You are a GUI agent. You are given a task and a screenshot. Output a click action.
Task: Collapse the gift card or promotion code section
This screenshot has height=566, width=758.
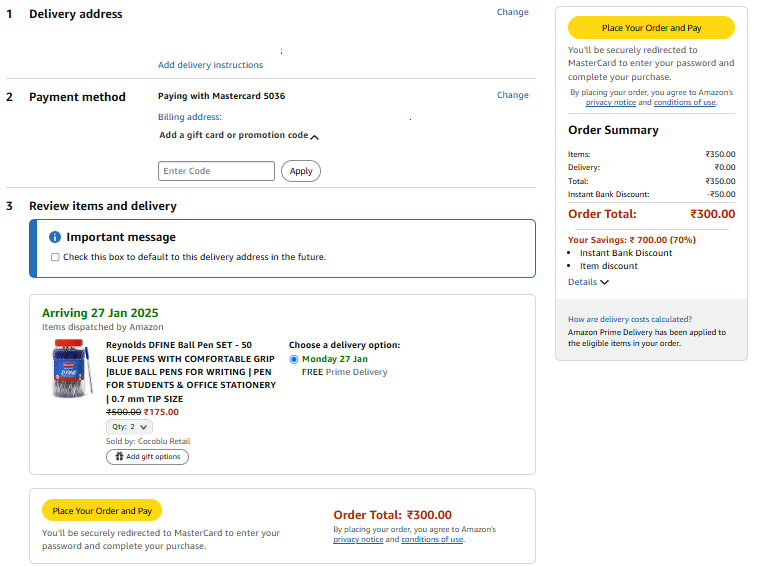[x=315, y=137]
